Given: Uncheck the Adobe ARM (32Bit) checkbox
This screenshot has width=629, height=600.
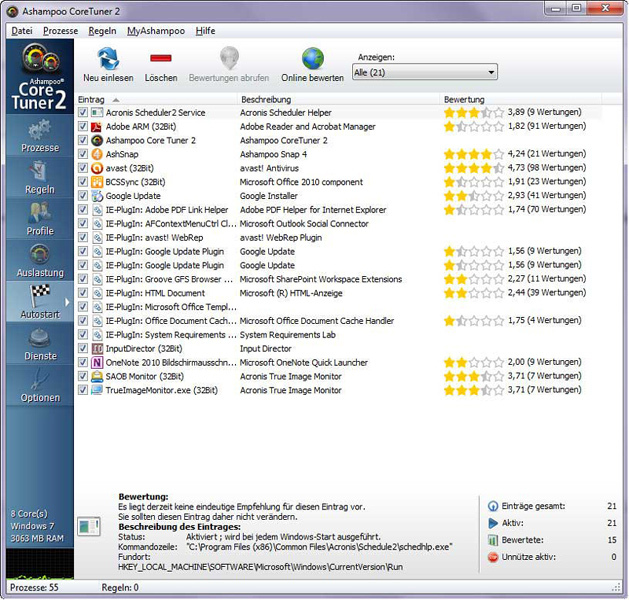Looking at the screenshot, I should coord(83,126).
